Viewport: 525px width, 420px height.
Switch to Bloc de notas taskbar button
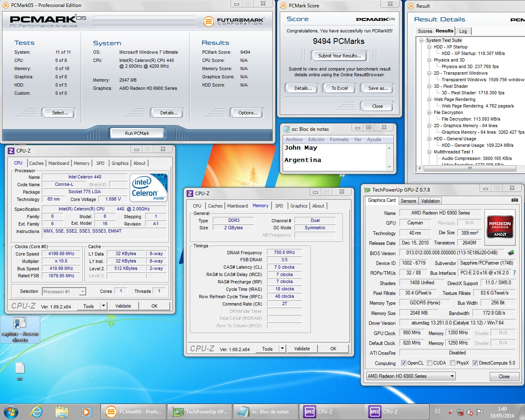click(266, 412)
